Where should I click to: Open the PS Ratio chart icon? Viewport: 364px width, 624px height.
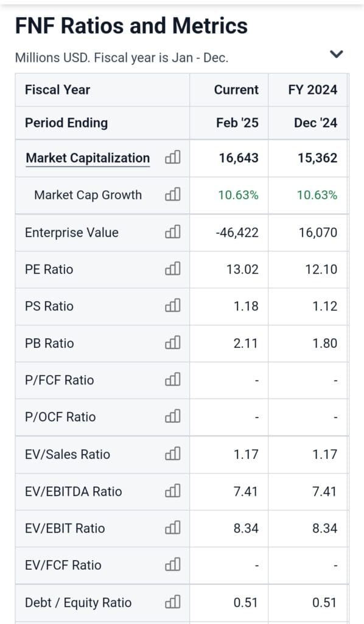coord(172,306)
